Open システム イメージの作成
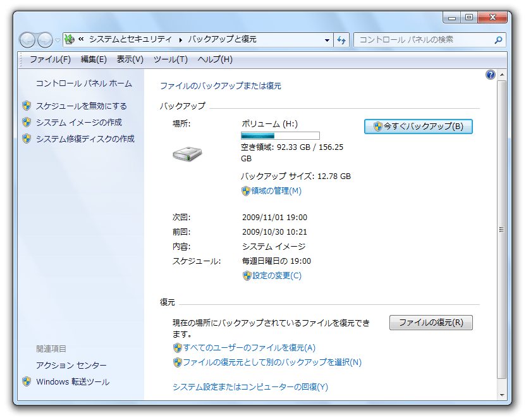The image size is (526, 420). click(79, 122)
